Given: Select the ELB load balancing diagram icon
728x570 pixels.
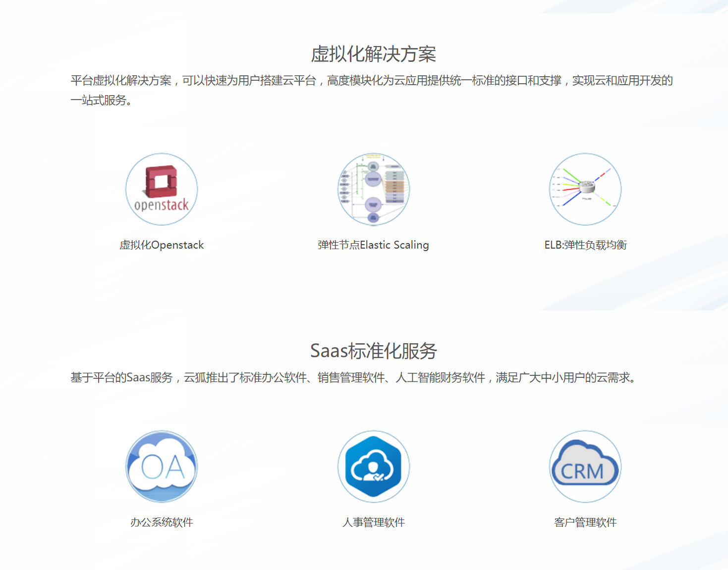Looking at the screenshot, I should (585, 189).
